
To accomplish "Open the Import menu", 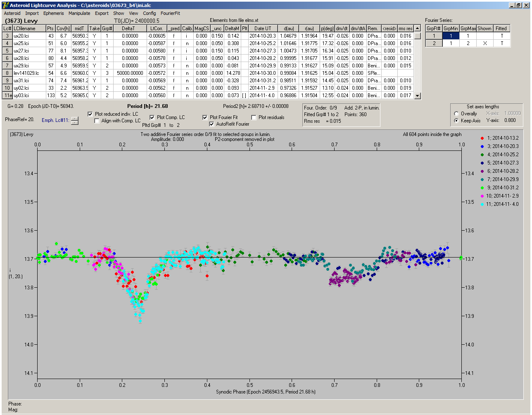I will pyautogui.click(x=32, y=13).
